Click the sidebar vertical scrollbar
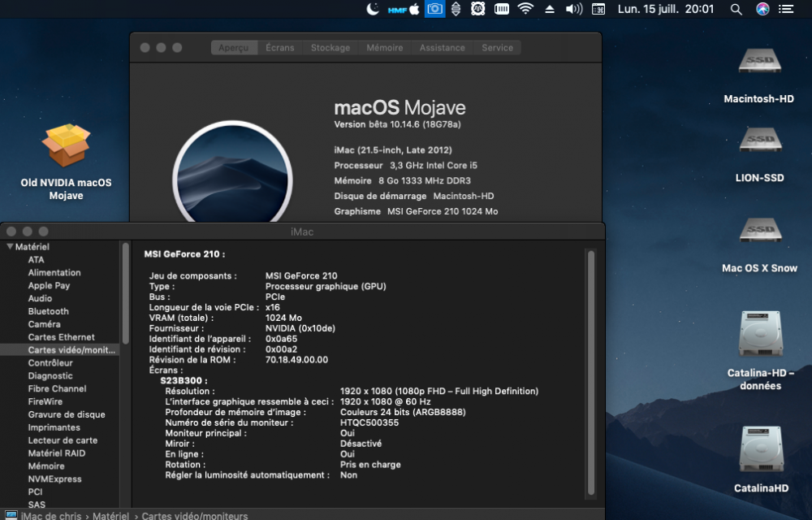812x520 pixels. tap(125, 293)
